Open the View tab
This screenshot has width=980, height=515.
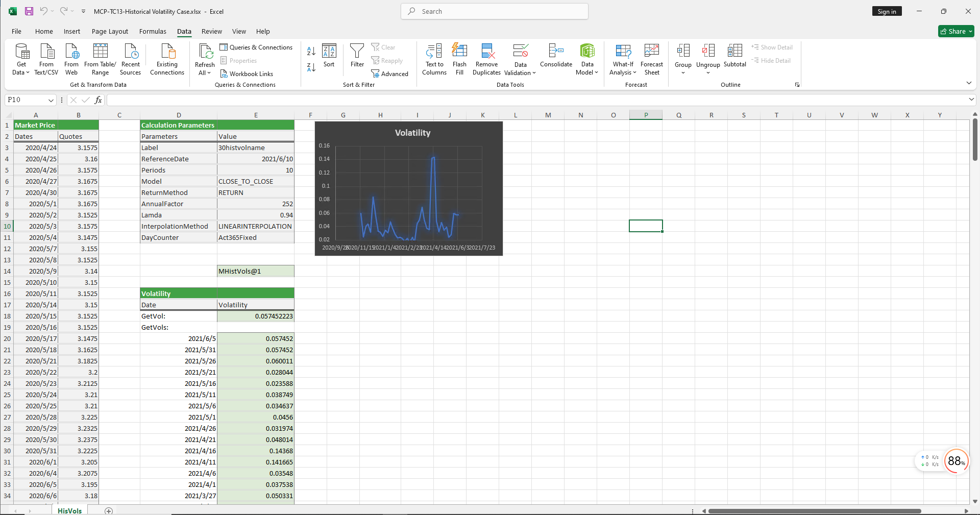pos(239,31)
